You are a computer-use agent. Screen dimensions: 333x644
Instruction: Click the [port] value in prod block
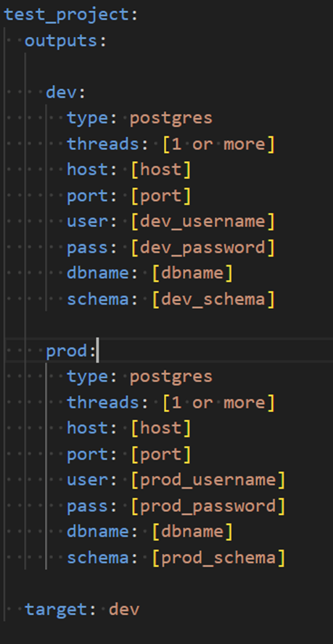point(161,454)
